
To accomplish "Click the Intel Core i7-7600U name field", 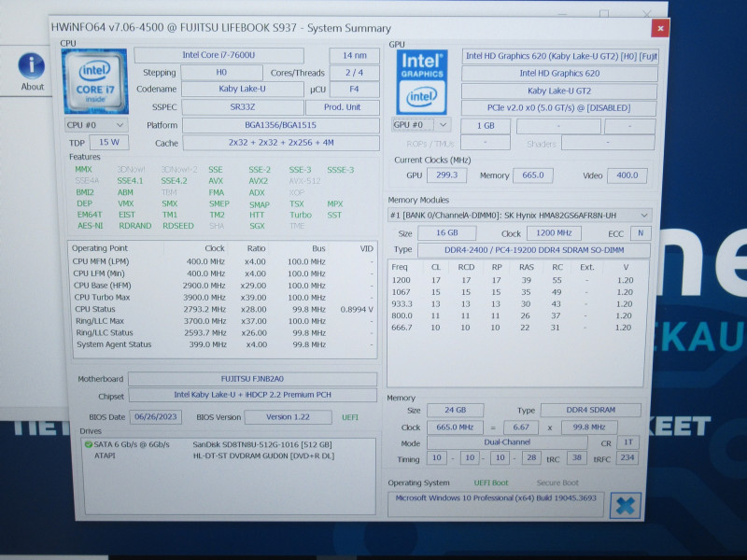I will (x=218, y=55).
